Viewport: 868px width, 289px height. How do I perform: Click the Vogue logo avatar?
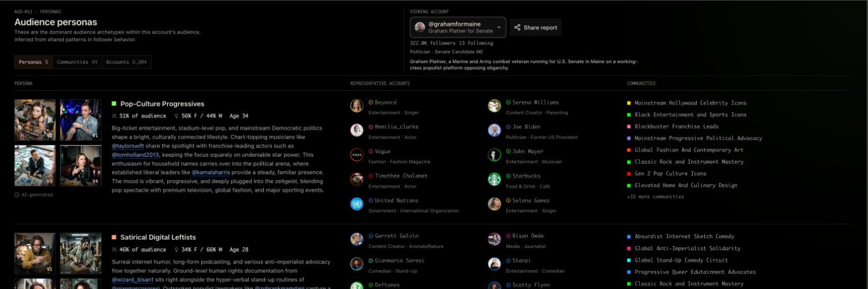click(356, 155)
